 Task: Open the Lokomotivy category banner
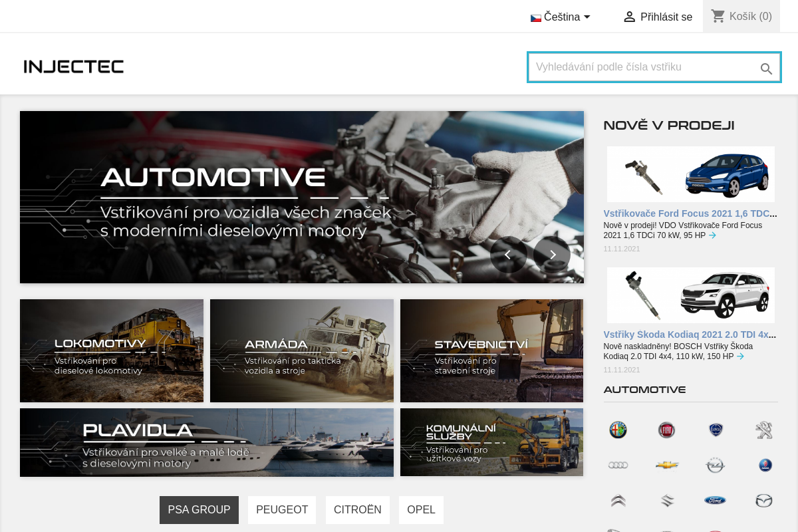pyautogui.click(x=112, y=350)
